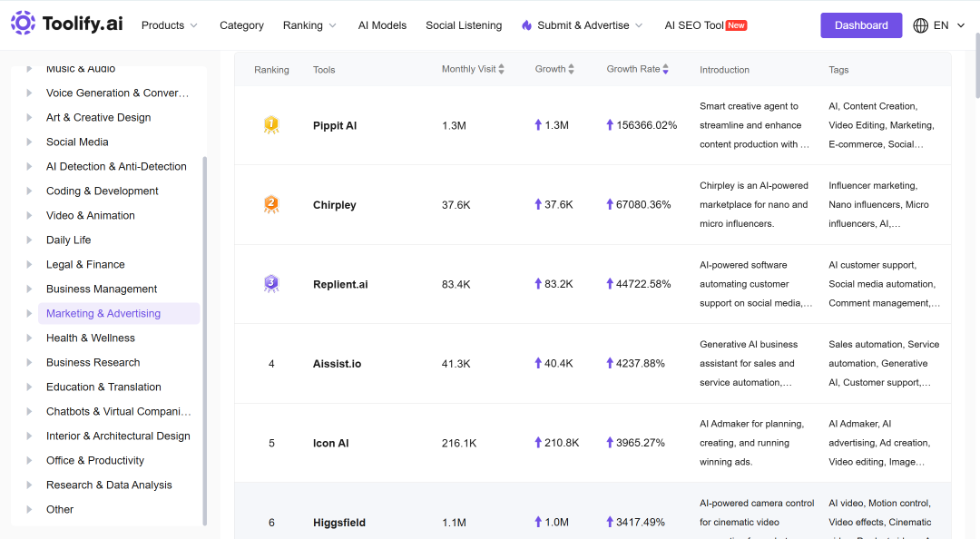Open the Higgsfield tool link

click(x=339, y=522)
